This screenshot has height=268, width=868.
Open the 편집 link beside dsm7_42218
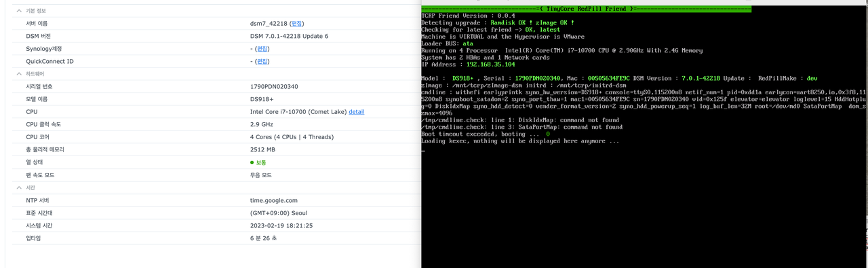click(297, 23)
